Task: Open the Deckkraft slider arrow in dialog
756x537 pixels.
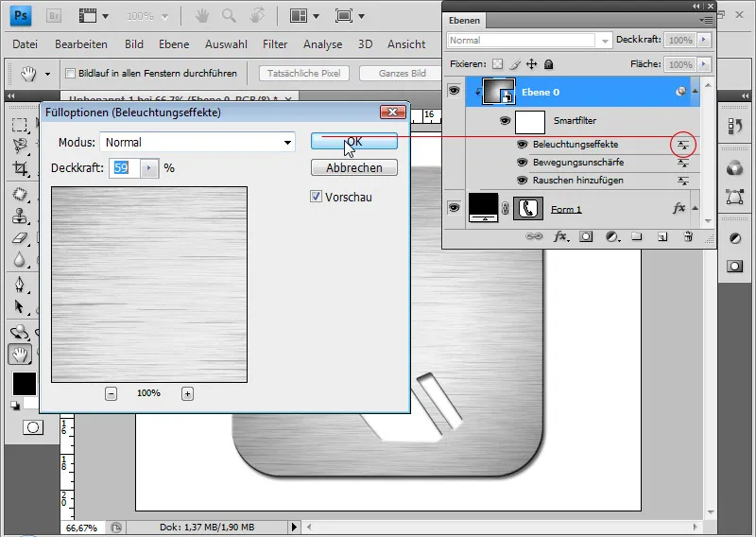Action: 149,168
